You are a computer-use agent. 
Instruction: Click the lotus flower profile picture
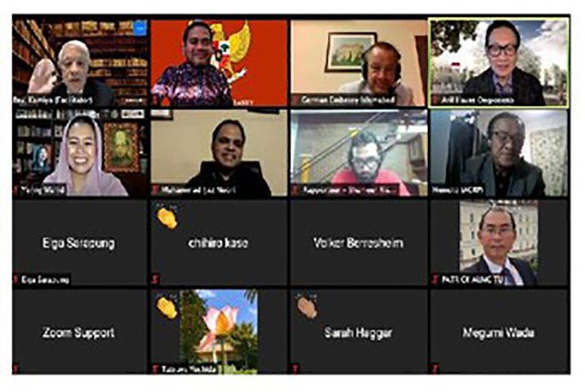[x=219, y=331]
